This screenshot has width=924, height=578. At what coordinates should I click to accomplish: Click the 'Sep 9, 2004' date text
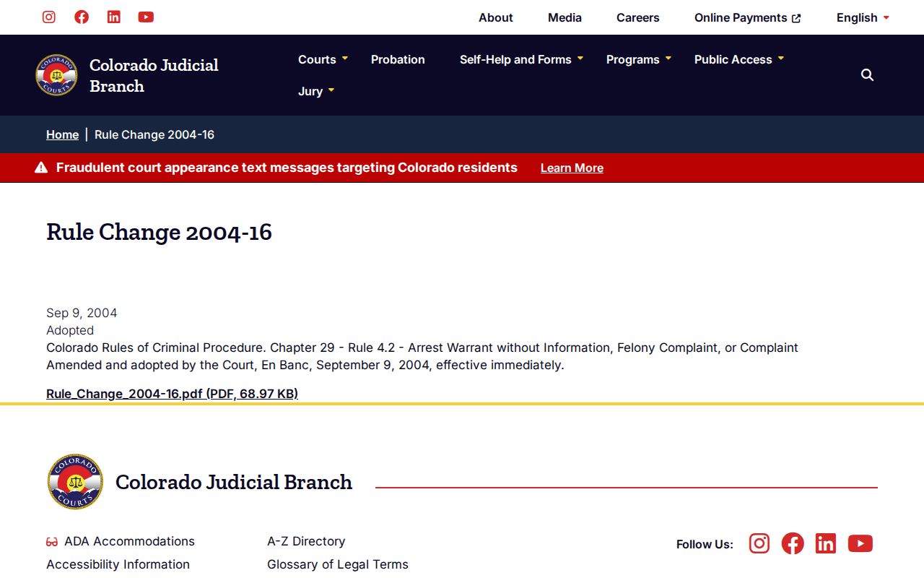[x=82, y=313]
